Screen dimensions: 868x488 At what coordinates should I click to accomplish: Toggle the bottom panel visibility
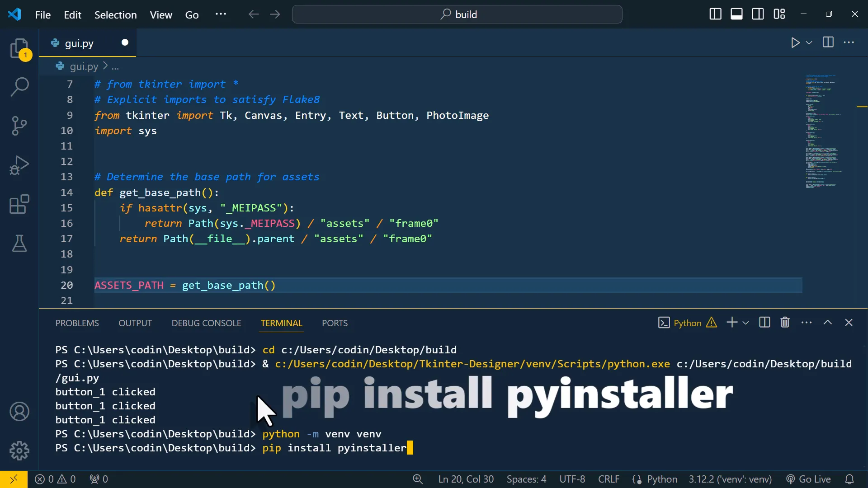click(736, 14)
